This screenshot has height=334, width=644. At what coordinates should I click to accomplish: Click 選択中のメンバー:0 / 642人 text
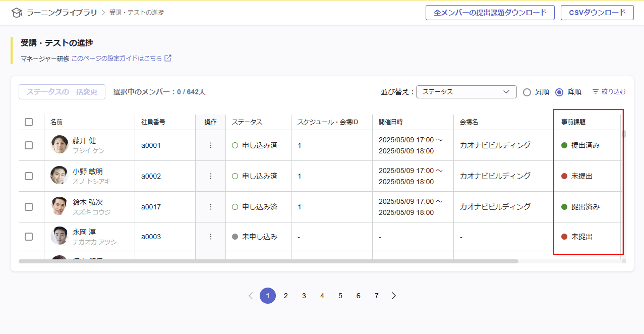[x=159, y=92]
